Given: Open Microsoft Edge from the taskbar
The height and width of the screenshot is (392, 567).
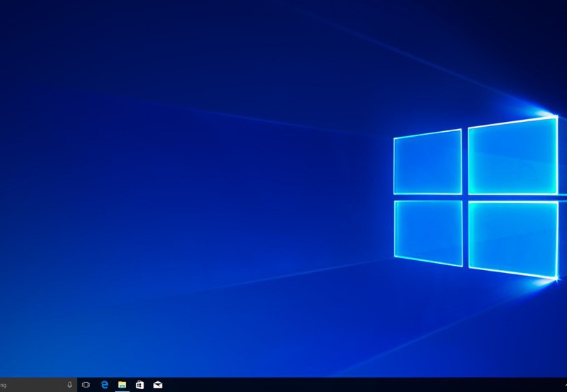Looking at the screenshot, I should pyautogui.click(x=104, y=384).
